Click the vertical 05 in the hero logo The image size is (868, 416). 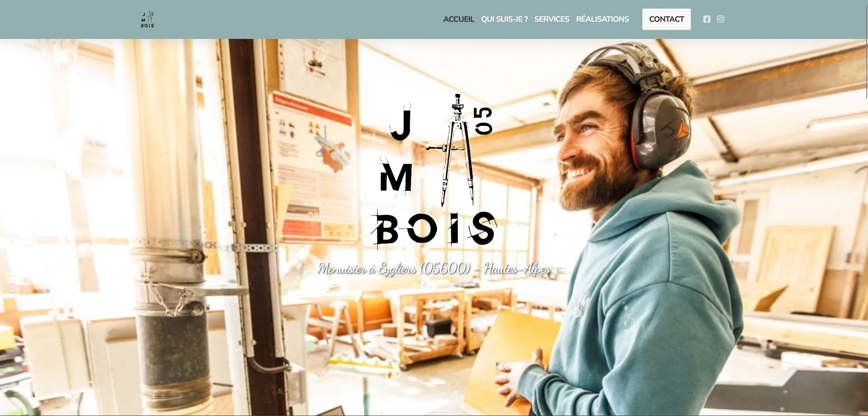pyautogui.click(x=483, y=121)
